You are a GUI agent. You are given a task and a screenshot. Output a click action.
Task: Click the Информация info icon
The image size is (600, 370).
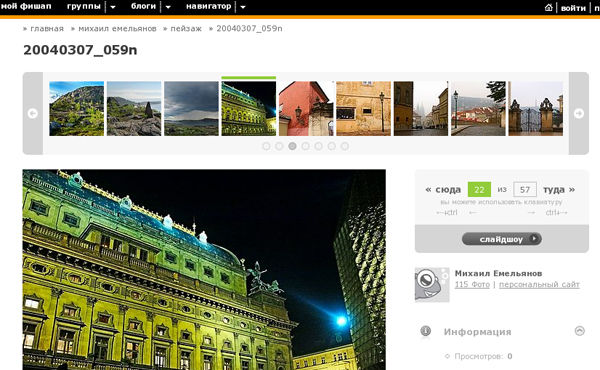426,331
